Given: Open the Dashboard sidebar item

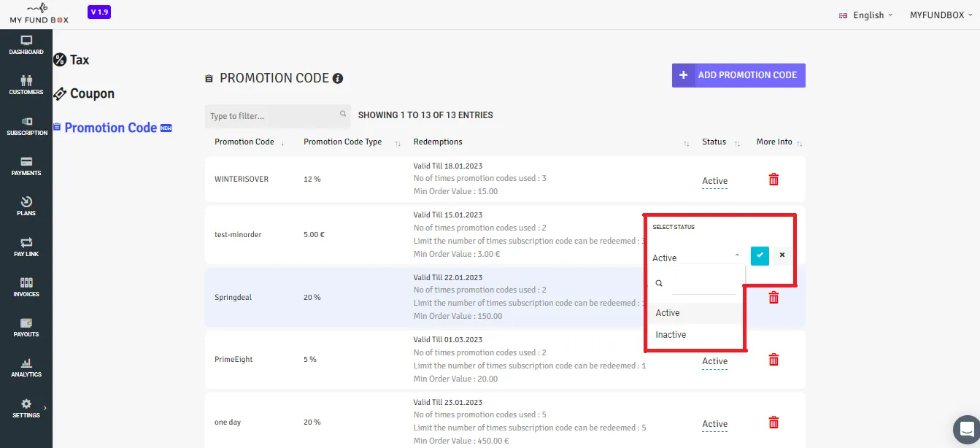Looking at the screenshot, I should [26, 45].
